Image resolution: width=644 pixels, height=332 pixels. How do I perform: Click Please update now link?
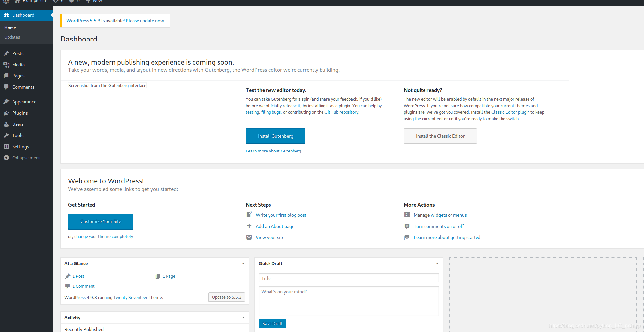click(x=145, y=21)
